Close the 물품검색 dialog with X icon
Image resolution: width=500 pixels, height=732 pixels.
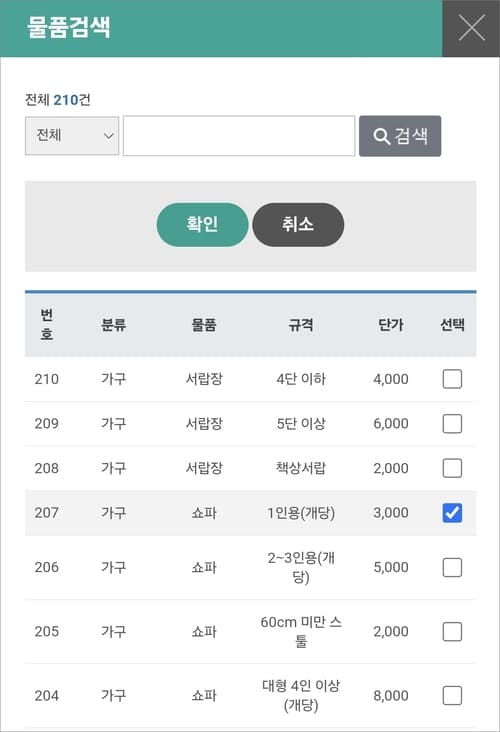tap(471, 28)
